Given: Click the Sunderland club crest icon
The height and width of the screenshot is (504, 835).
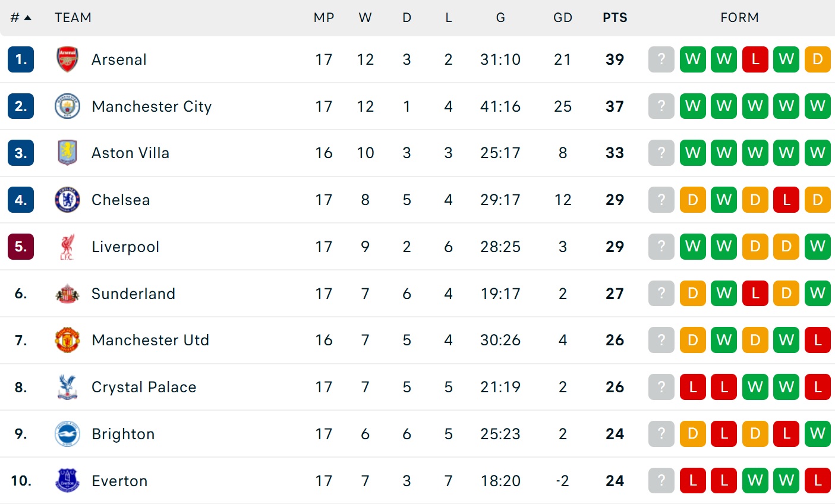Looking at the screenshot, I should tap(67, 294).
